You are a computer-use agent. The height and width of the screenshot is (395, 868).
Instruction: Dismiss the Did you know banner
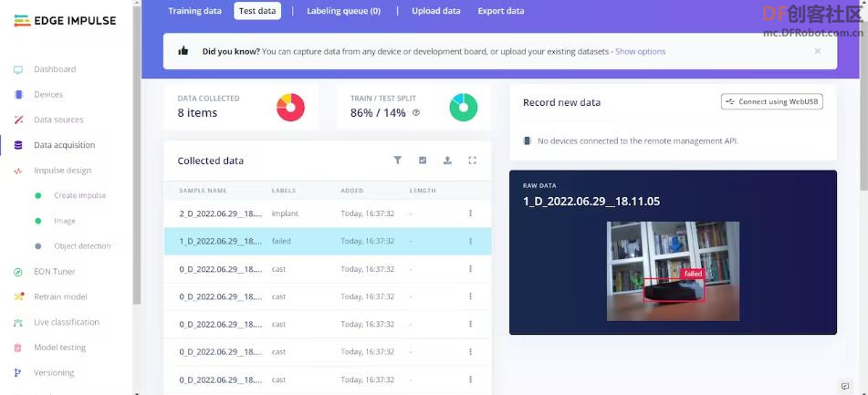(817, 51)
